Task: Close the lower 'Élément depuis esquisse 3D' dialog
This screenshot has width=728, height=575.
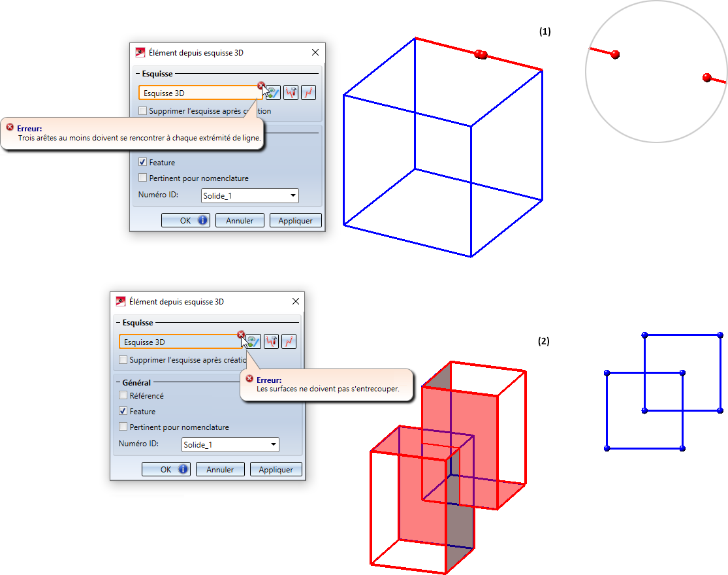Action: click(296, 301)
